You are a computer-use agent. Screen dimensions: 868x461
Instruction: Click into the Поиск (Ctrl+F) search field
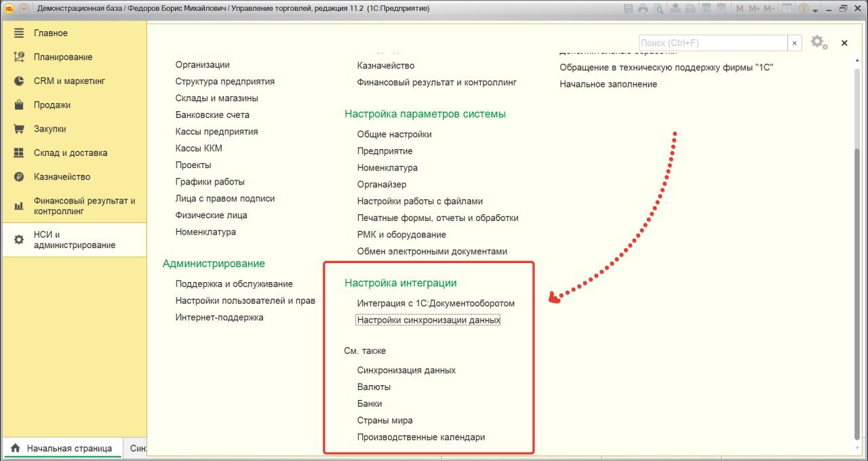(713, 43)
